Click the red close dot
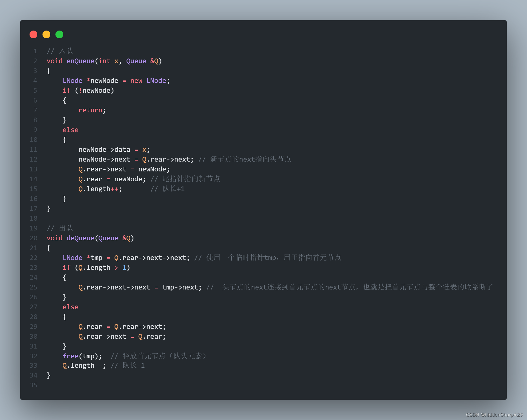The height and width of the screenshot is (420, 527). tap(33, 34)
